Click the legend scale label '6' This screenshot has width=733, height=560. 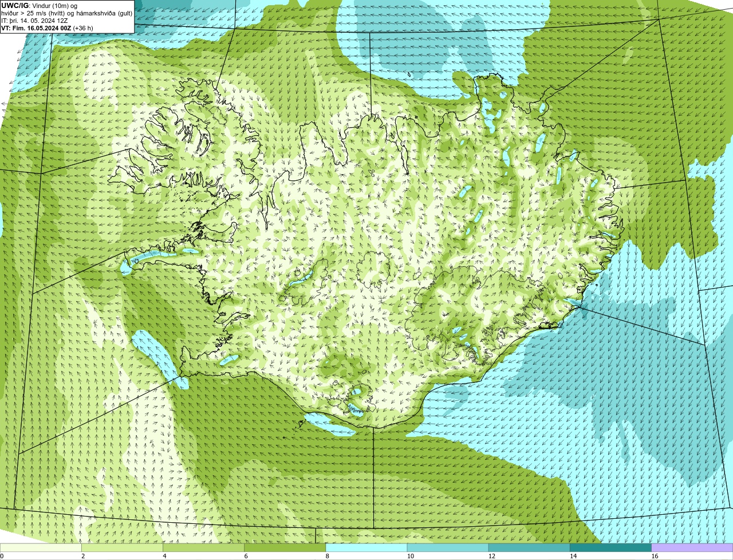(246, 556)
